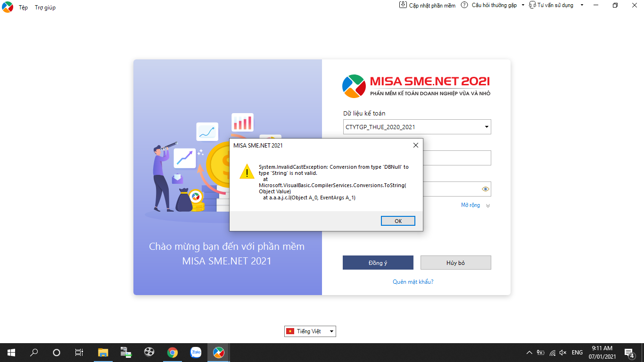The width and height of the screenshot is (644, 362).
Task: Open the Tệp menu
Action: coord(23,8)
